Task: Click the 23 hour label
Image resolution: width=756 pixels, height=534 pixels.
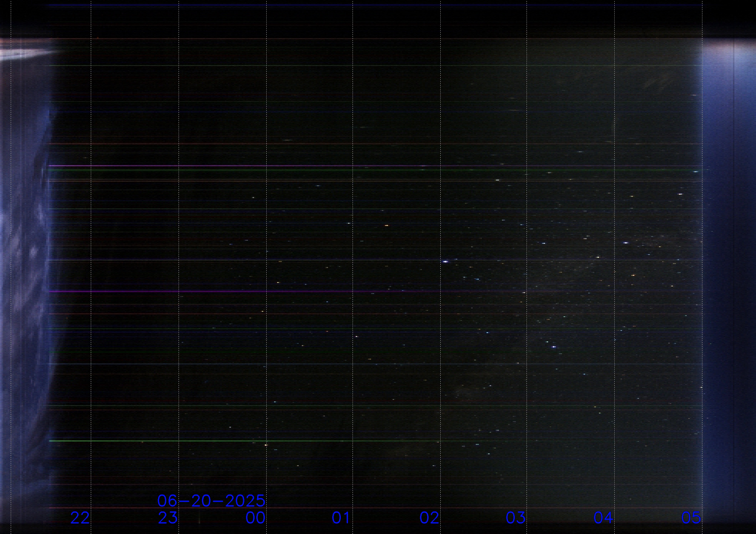Action: coord(168,518)
